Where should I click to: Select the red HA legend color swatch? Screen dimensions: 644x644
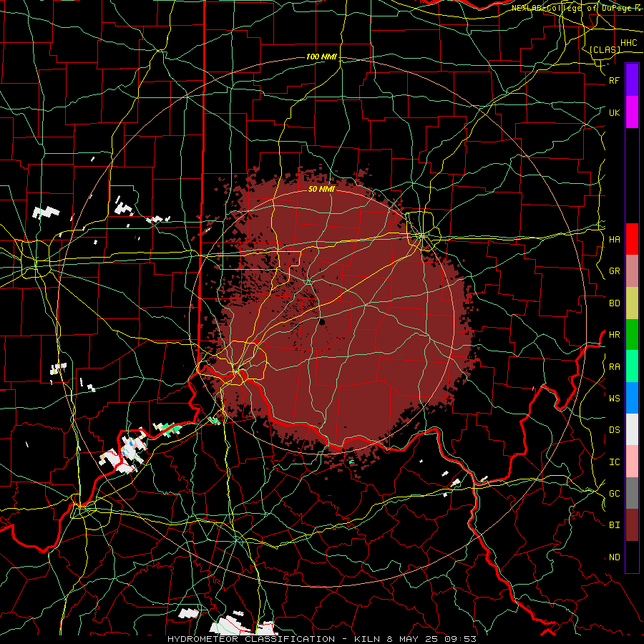point(632,239)
